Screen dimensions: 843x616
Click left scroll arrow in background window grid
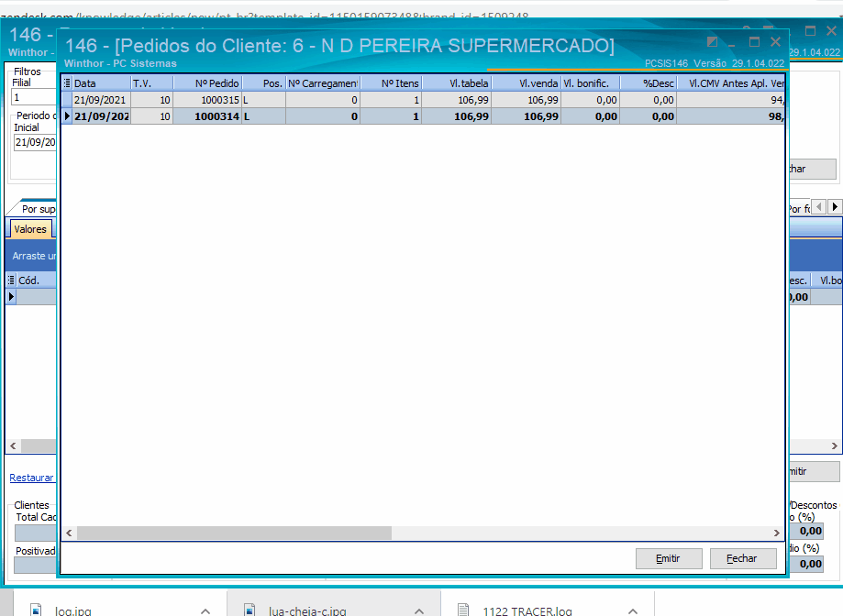coord(13,445)
